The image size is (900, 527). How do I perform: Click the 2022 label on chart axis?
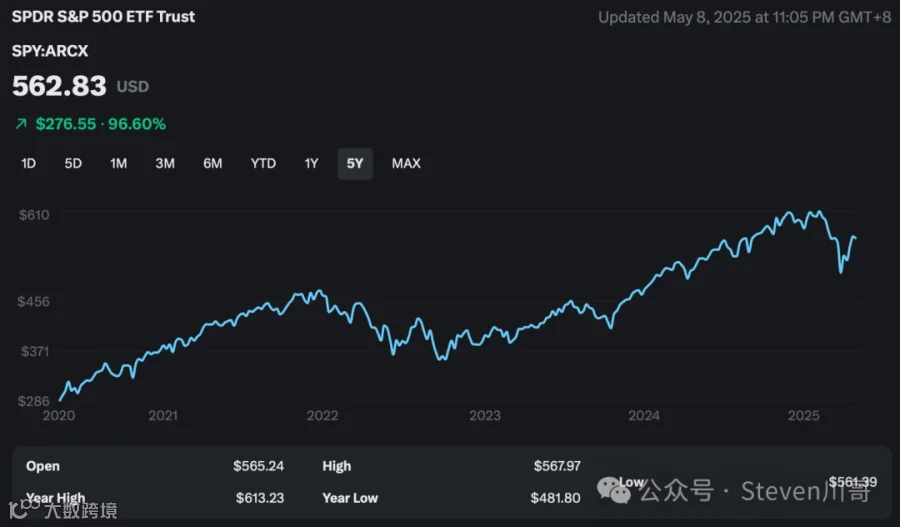[x=322, y=416]
